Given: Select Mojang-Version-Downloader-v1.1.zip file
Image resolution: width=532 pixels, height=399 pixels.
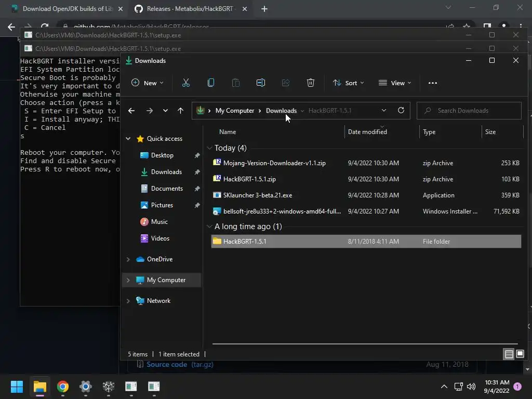Looking at the screenshot, I should (366, 163).
